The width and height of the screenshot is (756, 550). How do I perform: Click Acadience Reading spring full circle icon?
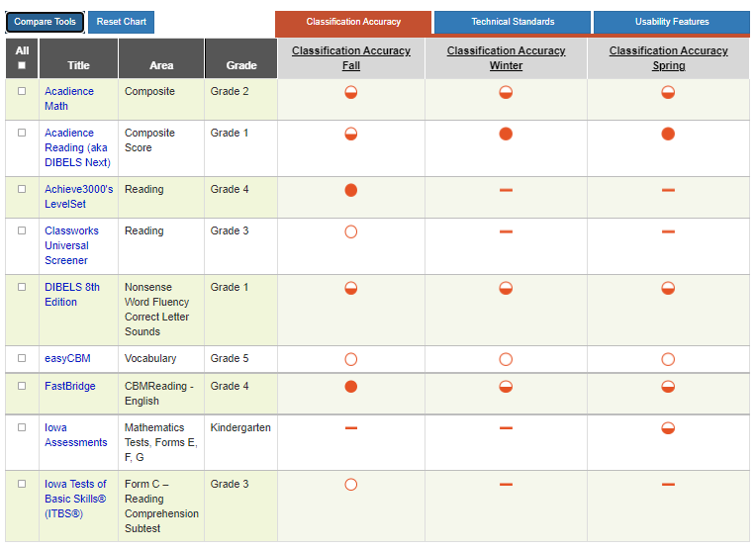coord(668,134)
